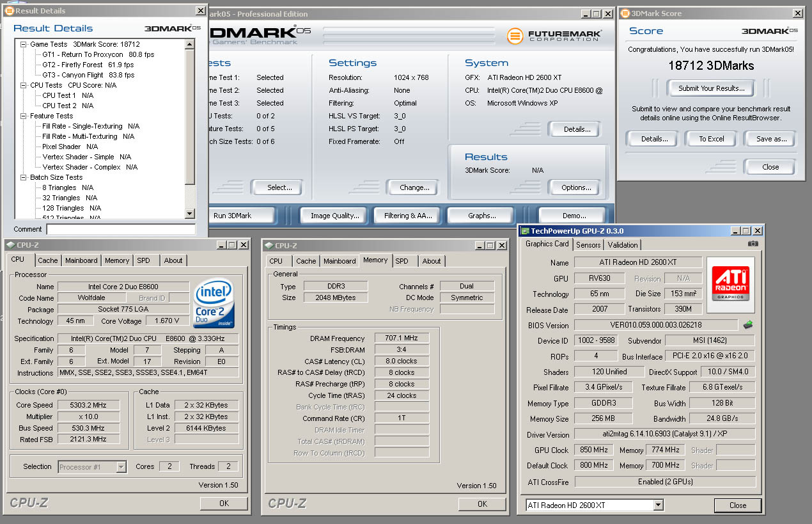Select the Graphics Card tab in GPU-Z

point(547,244)
